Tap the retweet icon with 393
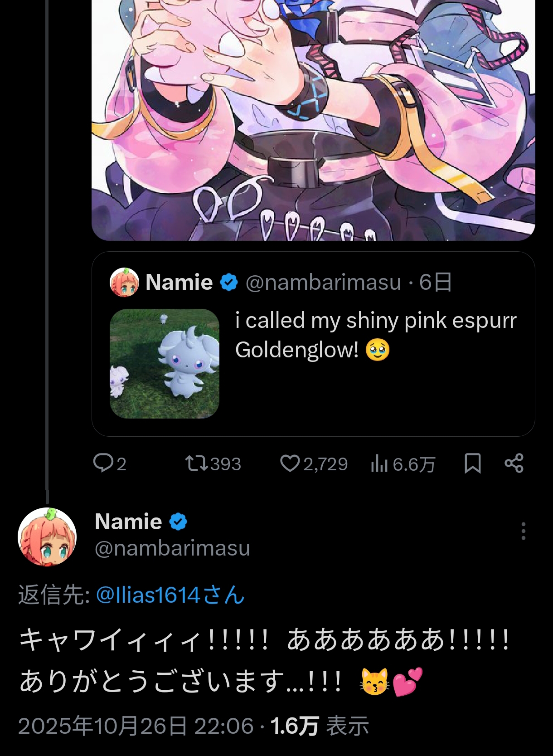The height and width of the screenshot is (756, 553). (197, 463)
